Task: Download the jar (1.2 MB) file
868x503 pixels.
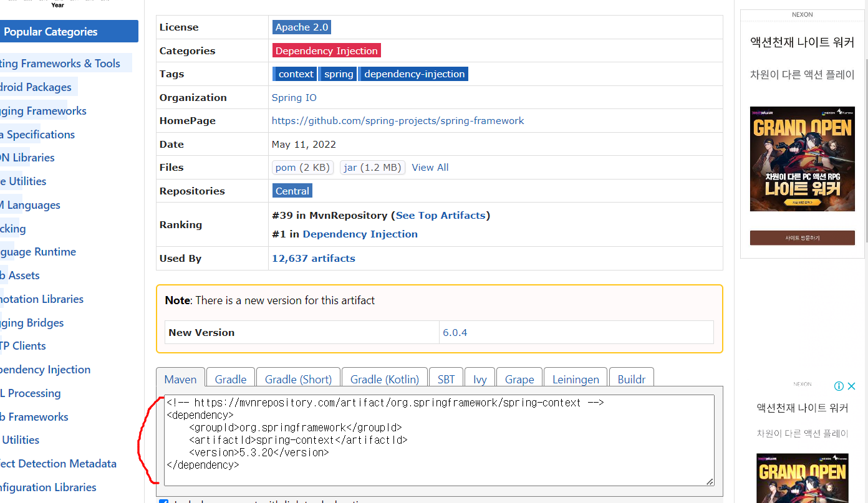Action: click(372, 168)
